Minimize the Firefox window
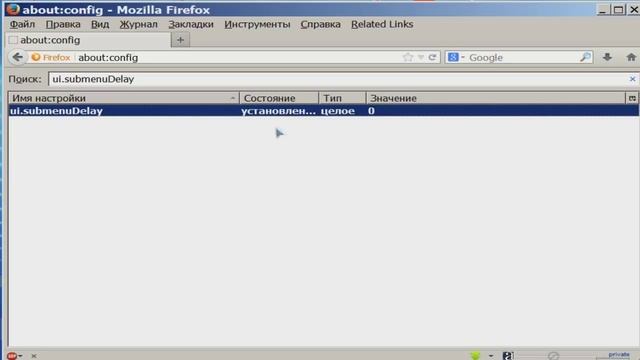640x360 pixels. click(603, 9)
